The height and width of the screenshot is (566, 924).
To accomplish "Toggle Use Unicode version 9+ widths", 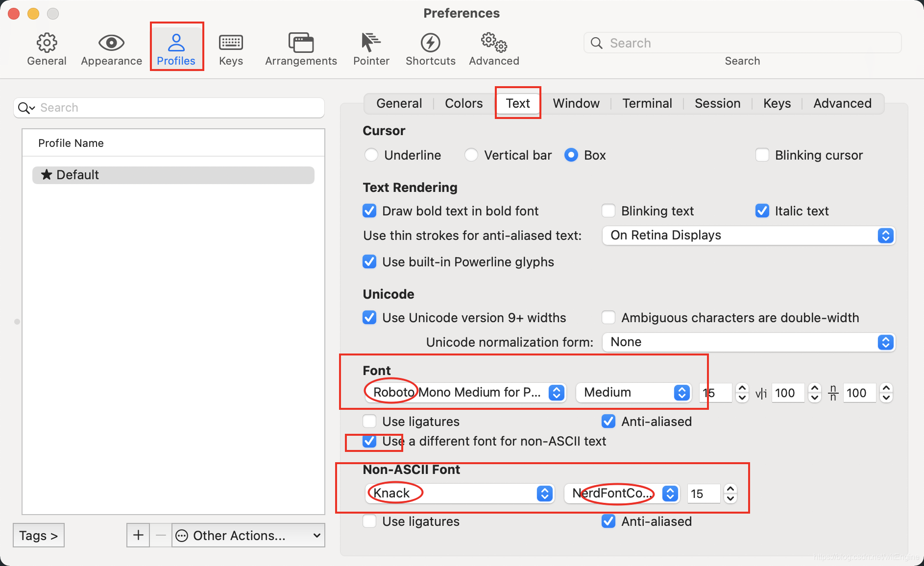I will 369,318.
